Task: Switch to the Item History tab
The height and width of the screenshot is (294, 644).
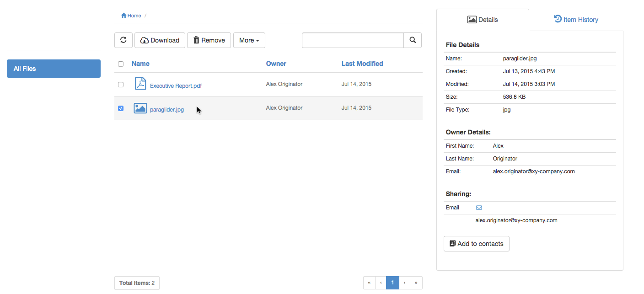Action: coord(576,20)
